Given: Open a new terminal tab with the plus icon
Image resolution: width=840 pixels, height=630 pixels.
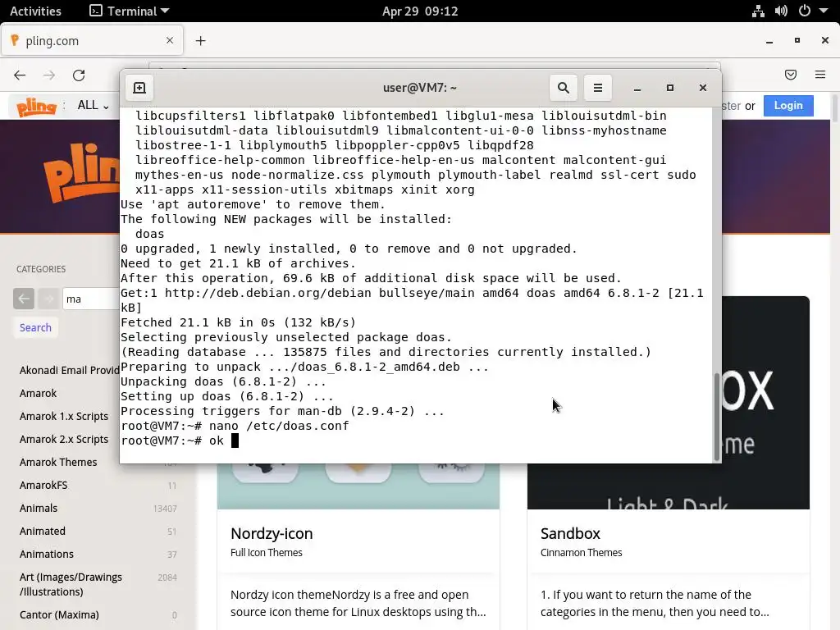Looking at the screenshot, I should [139, 88].
